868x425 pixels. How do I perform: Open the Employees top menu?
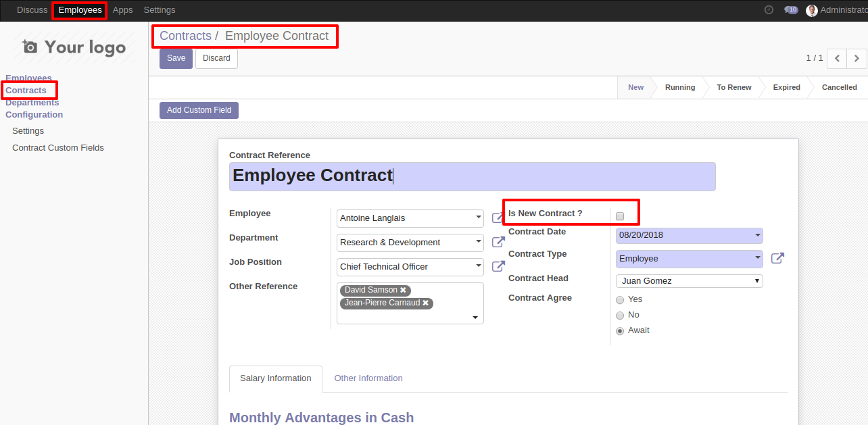(80, 10)
